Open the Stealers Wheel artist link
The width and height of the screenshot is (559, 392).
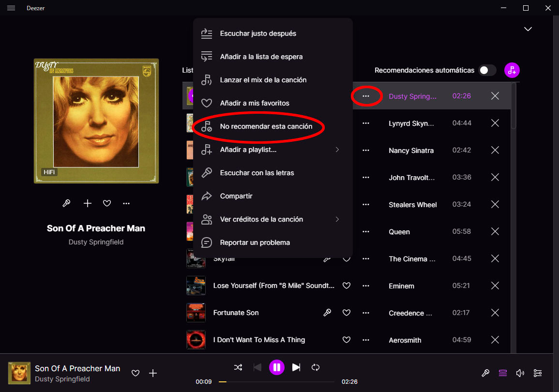click(x=412, y=205)
